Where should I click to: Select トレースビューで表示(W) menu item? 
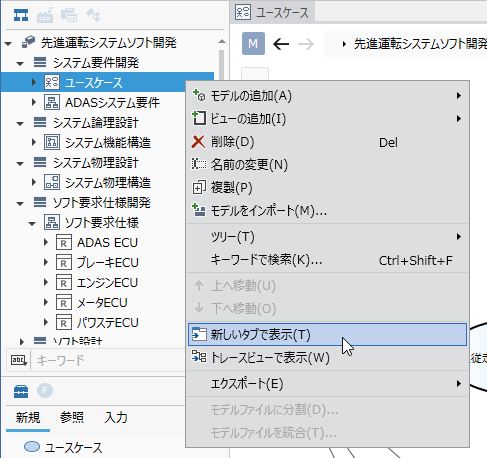(x=327, y=357)
